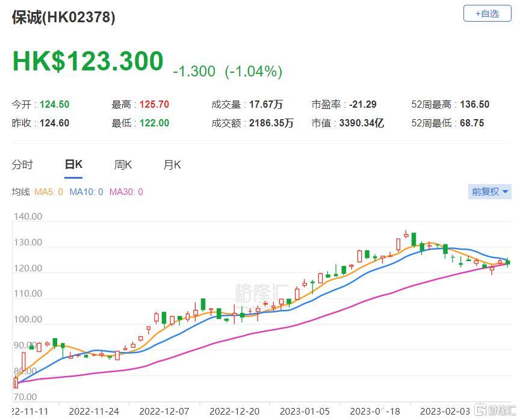The height and width of the screenshot is (420, 520).
Task: Click the 70.00 price axis label
Action: tap(25, 397)
